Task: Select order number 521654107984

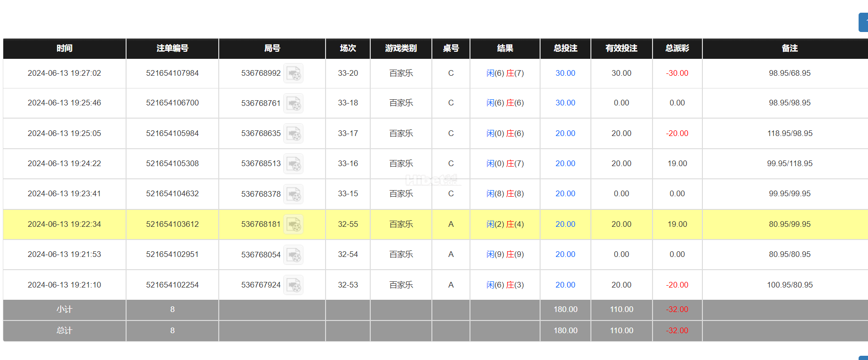Action: coord(172,73)
